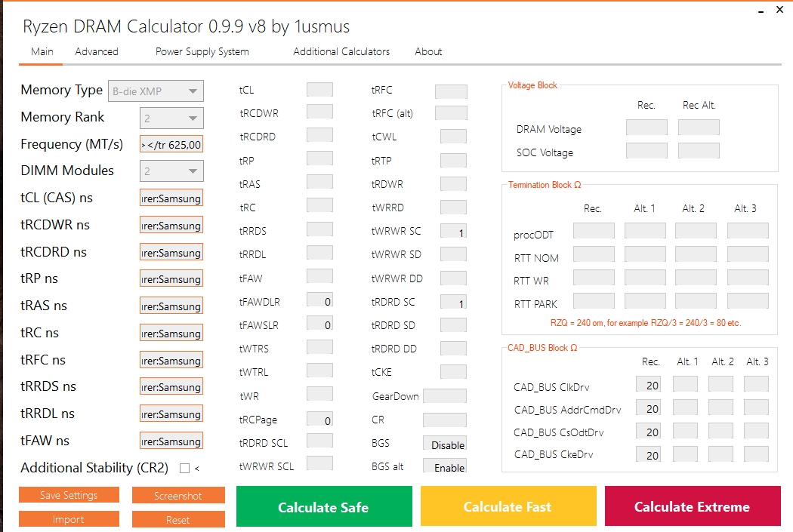Image resolution: width=793 pixels, height=532 pixels.
Task: Click the procODT Rec. field
Action: (594, 231)
